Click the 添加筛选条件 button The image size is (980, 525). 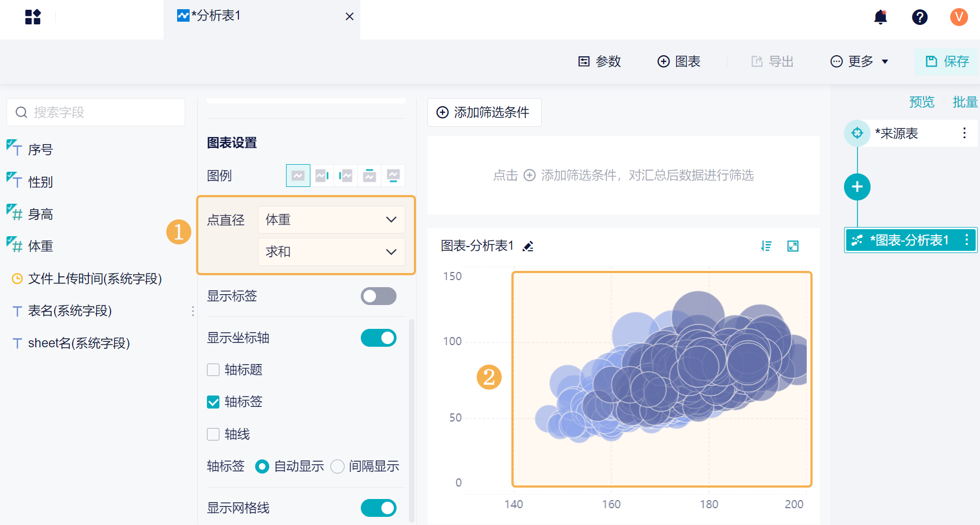[484, 113]
